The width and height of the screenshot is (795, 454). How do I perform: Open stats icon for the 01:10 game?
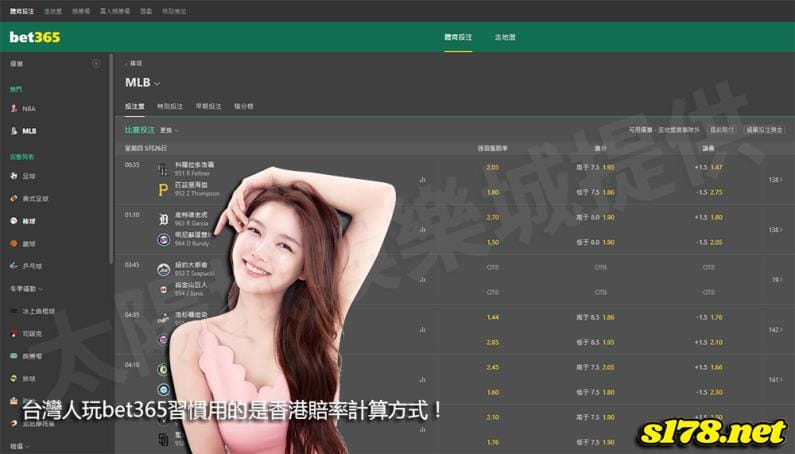(422, 230)
